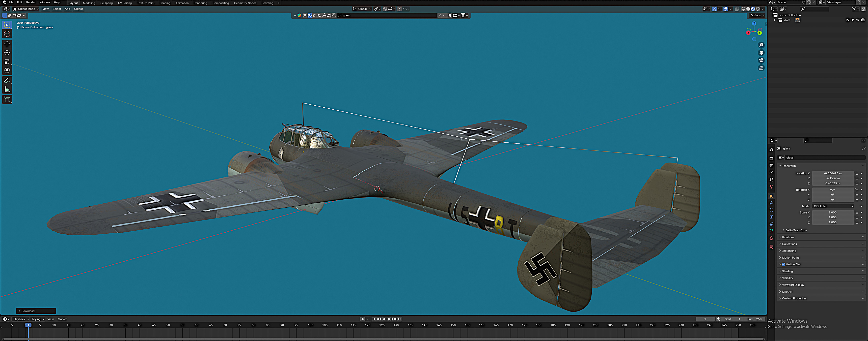Viewport: 868px width, 341px height.
Task: Activate the Scale tool
Action: (7, 61)
